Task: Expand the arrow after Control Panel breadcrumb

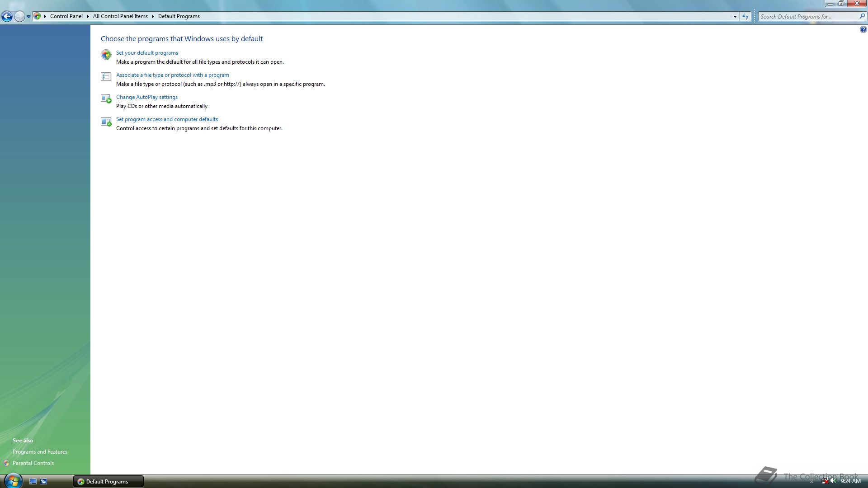Action: pyautogui.click(x=88, y=16)
